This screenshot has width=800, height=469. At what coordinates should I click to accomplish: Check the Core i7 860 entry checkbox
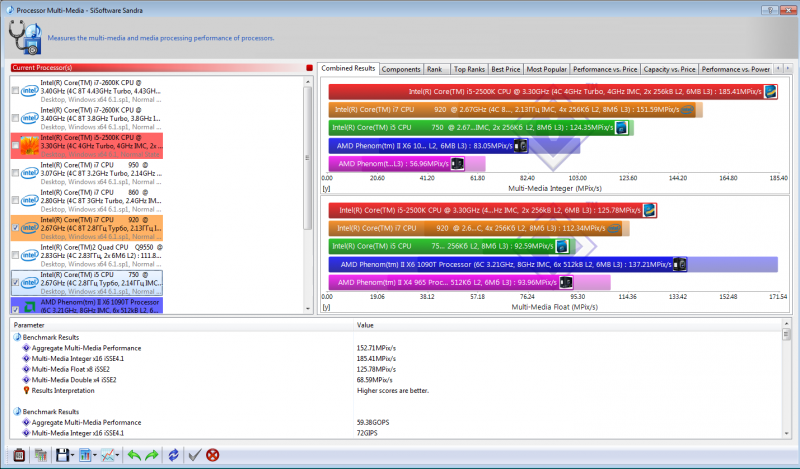(15, 200)
